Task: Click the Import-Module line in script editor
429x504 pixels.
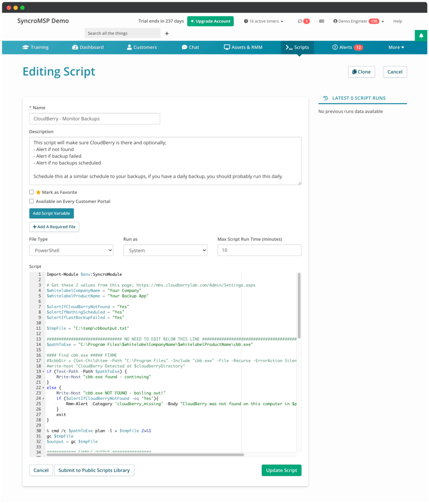Action: [84, 274]
